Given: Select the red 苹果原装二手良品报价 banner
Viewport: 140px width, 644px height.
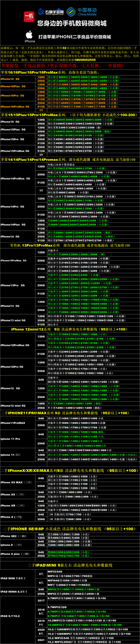Looking at the screenshot, I should (x=62, y=66).
